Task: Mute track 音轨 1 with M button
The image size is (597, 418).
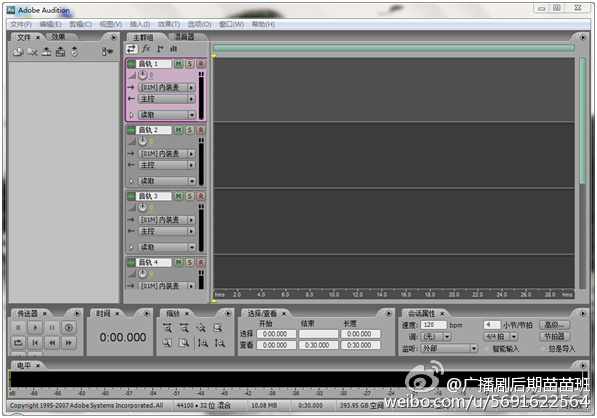Action: pyautogui.click(x=178, y=64)
